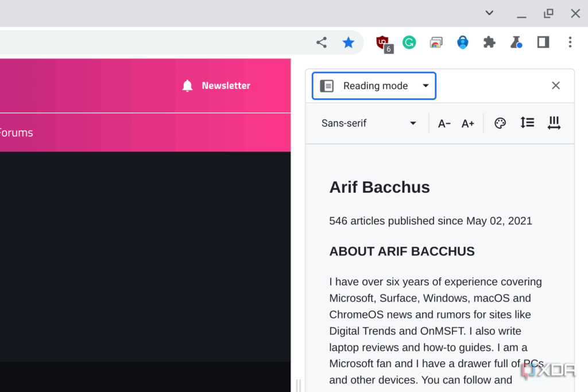The height and width of the screenshot is (392, 588).
Task: Open the color theme palette
Action: [500, 123]
